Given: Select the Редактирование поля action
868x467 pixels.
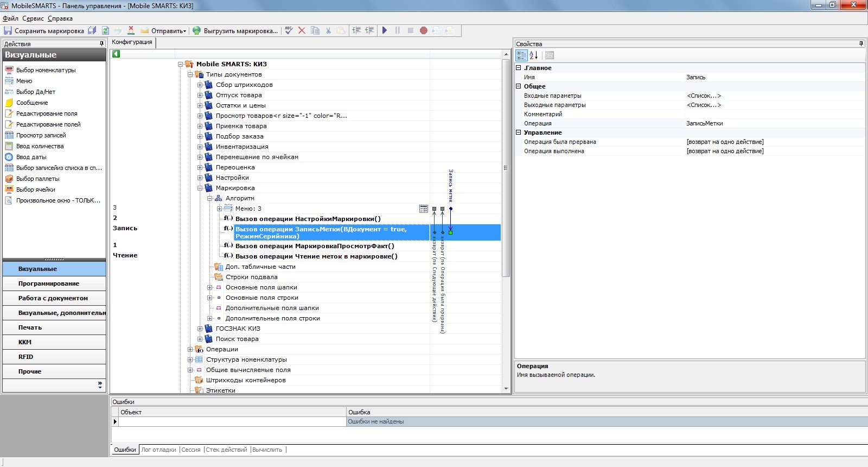Looking at the screenshot, I should click(x=47, y=113).
